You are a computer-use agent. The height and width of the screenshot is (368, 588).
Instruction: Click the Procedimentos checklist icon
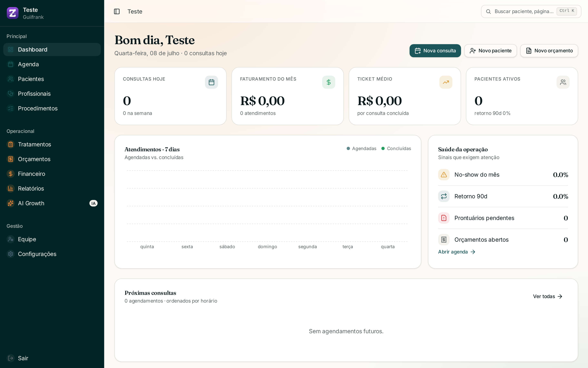pyautogui.click(x=11, y=108)
